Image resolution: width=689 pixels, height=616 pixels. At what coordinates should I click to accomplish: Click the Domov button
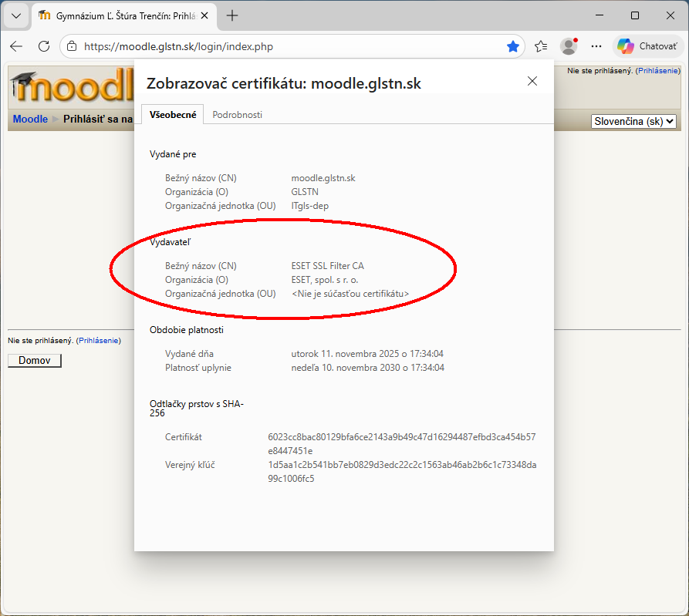click(34, 361)
